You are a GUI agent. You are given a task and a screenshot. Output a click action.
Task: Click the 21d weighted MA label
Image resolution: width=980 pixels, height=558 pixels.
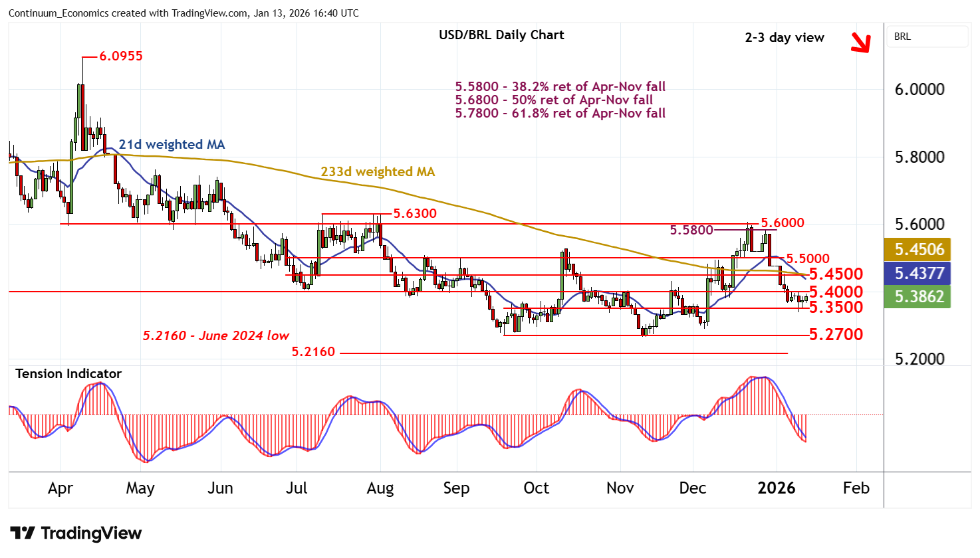click(x=172, y=144)
